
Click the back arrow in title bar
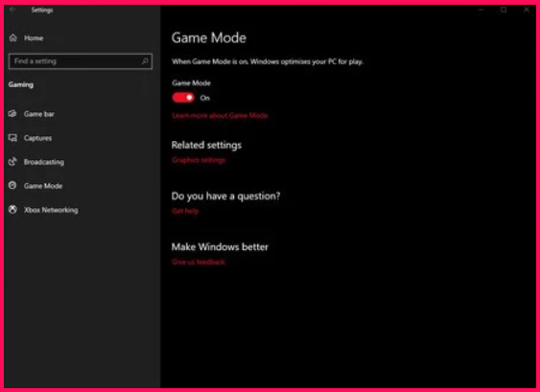coord(12,10)
